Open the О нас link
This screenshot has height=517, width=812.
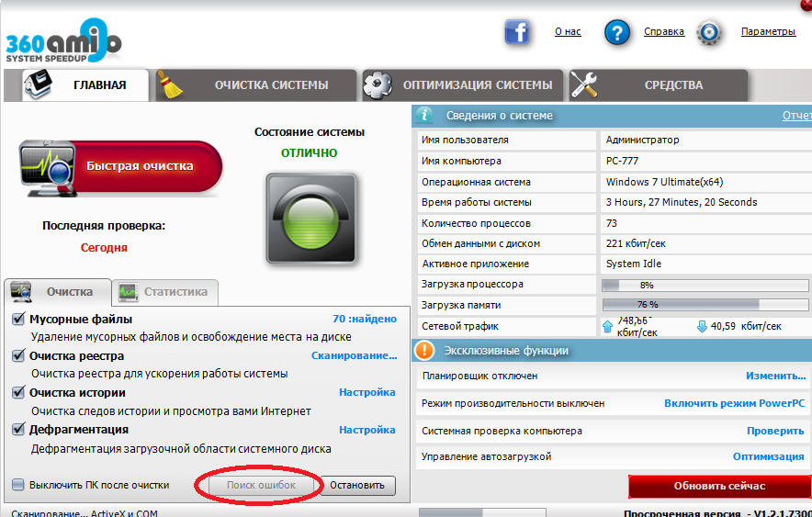pyautogui.click(x=568, y=31)
